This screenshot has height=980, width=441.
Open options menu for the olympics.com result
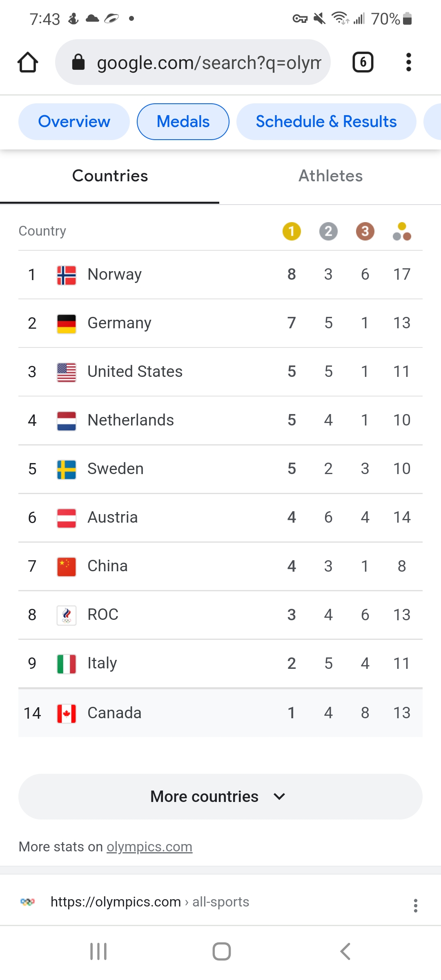click(415, 905)
